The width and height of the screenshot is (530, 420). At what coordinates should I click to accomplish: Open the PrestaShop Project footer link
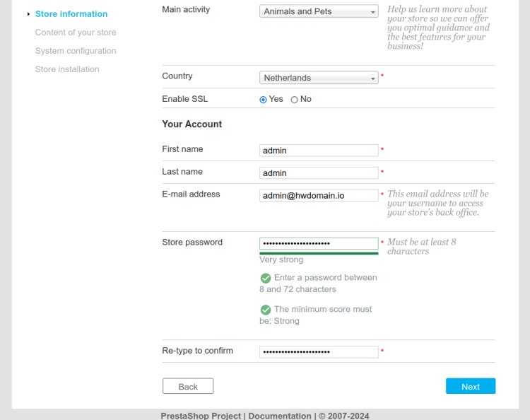(201, 416)
